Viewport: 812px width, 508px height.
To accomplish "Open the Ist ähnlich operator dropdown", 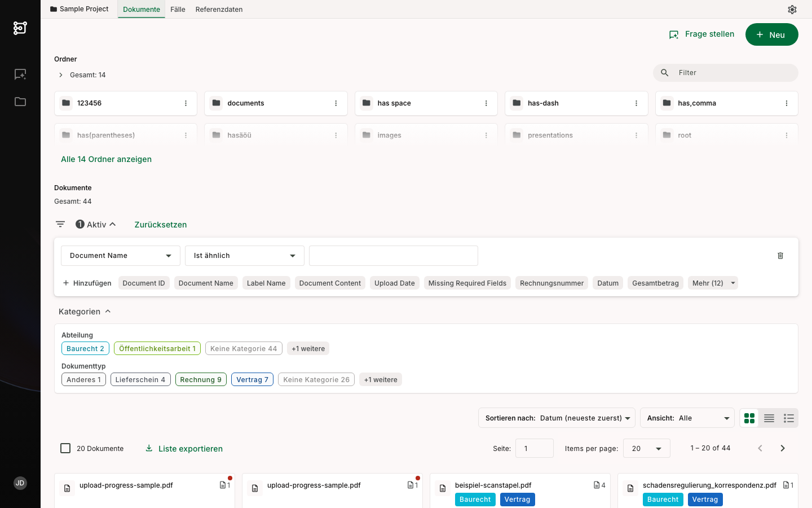I will tap(245, 256).
